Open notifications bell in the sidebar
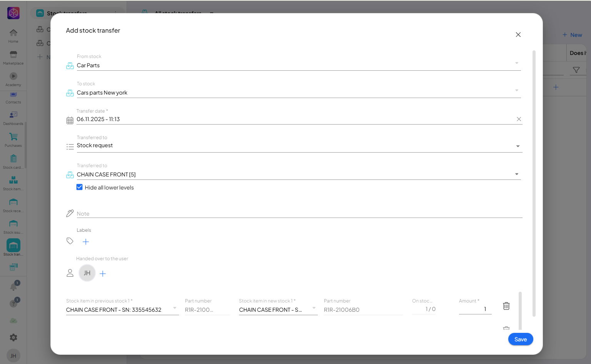The height and width of the screenshot is (364, 591). coord(13,287)
